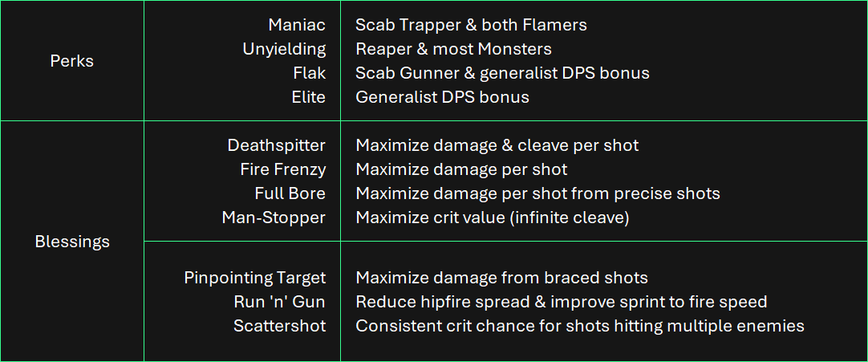Click the Run 'n' Gun blessing label

point(279,302)
